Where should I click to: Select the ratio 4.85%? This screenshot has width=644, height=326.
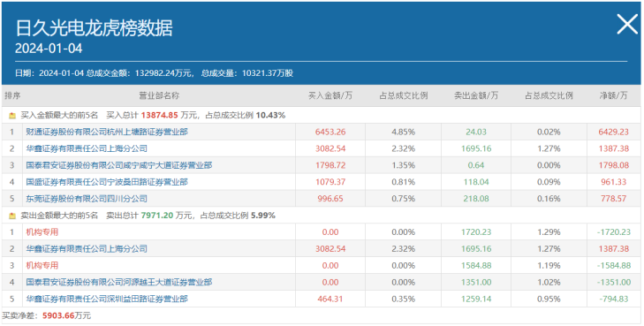tap(404, 133)
